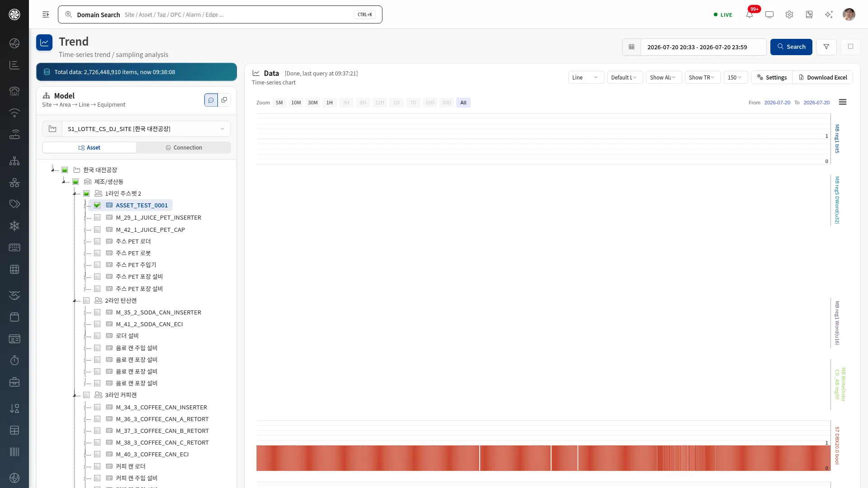Switch to the Connection tab

(184, 148)
